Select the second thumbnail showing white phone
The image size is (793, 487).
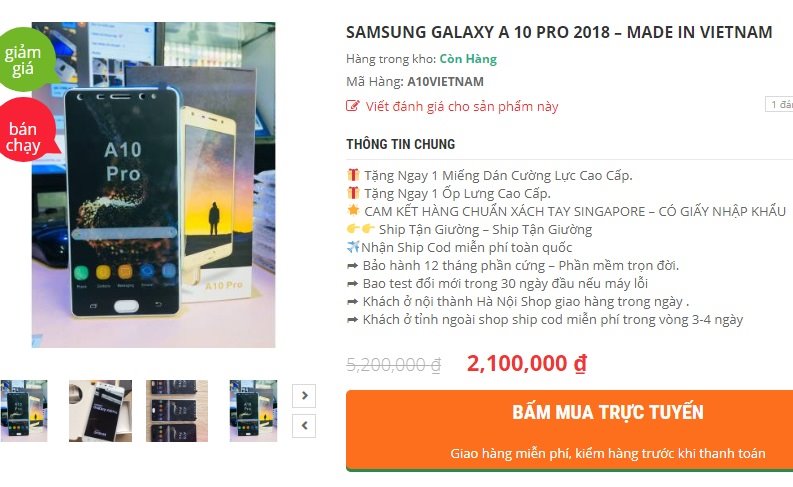100,411
